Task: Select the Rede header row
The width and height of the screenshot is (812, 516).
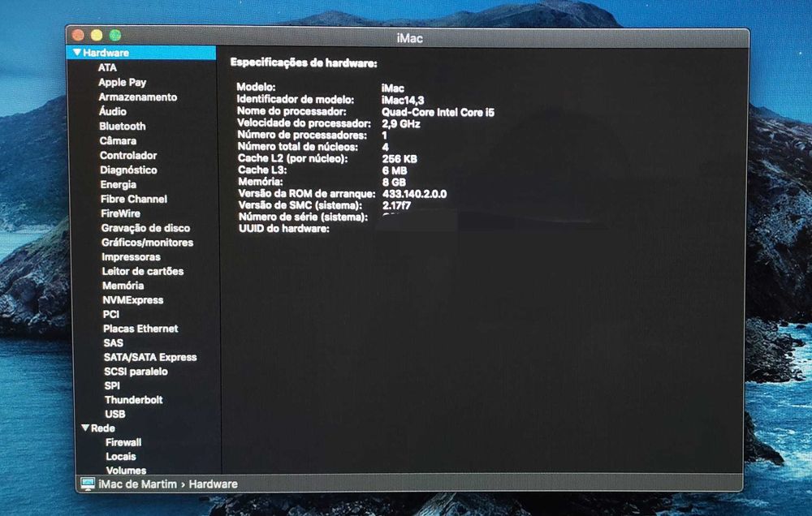Action: (148, 428)
